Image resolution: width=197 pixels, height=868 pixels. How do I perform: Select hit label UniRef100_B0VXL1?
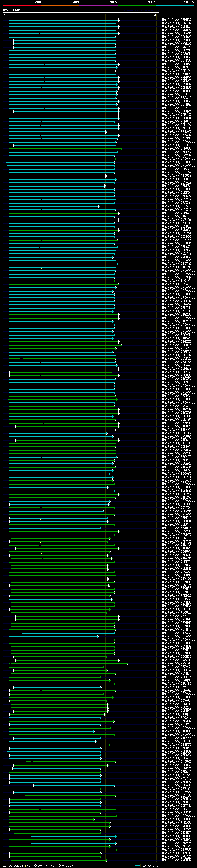coord(177,406)
